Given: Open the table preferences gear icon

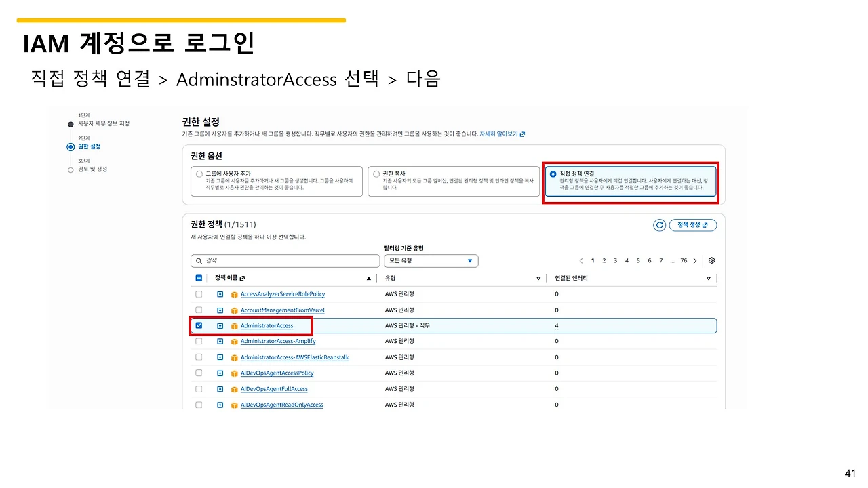Looking at the screenshot, I should pos(711,260).
